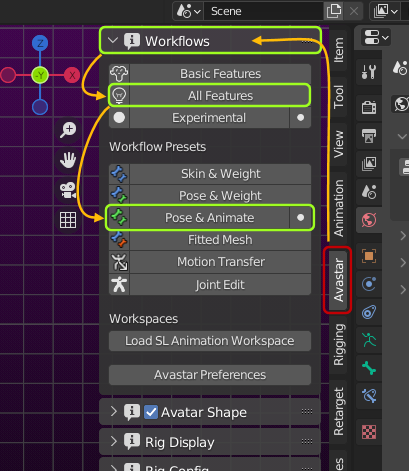The height and width of the screenshot is (471, 409).
Task: Switch orthographic/perspective grid icon
Action: [68, 220]
